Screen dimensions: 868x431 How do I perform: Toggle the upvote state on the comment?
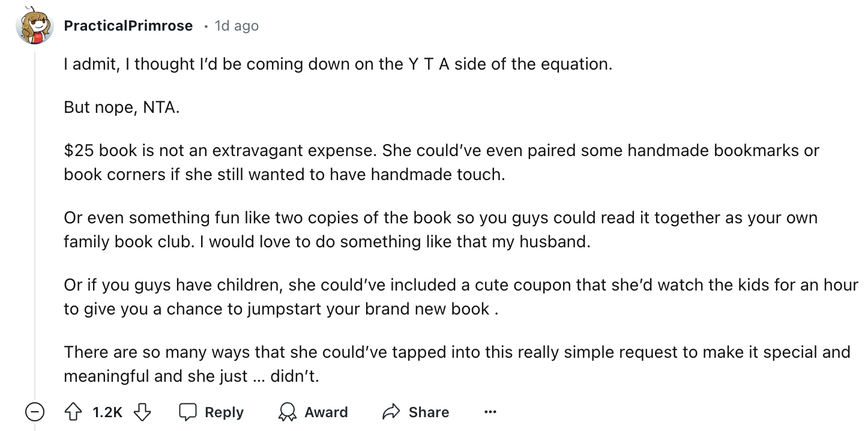coord(73,412)
